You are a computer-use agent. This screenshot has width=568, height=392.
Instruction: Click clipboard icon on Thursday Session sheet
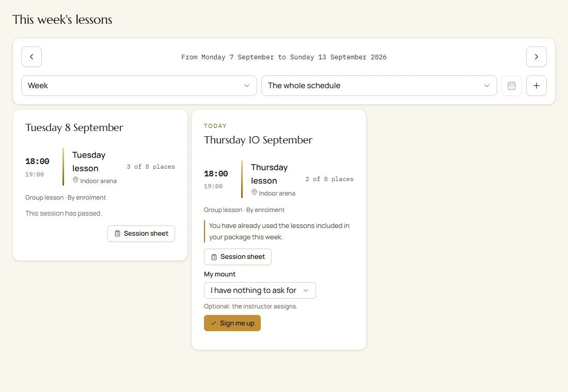pos(214,257)
